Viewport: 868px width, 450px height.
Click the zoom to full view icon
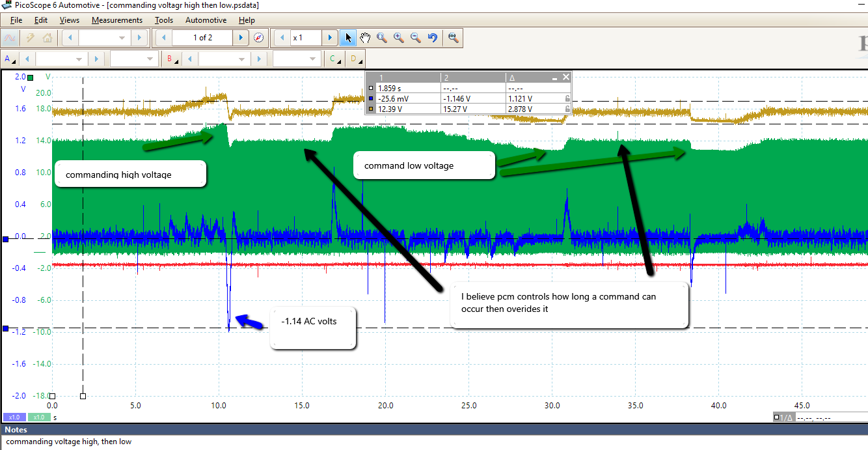tap(454, 38)
